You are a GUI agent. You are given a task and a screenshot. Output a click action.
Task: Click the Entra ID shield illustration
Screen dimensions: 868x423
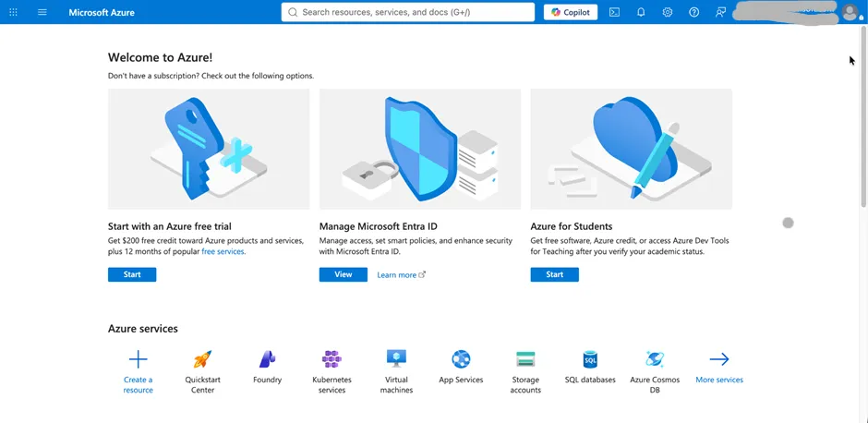[x=420, y=149]
